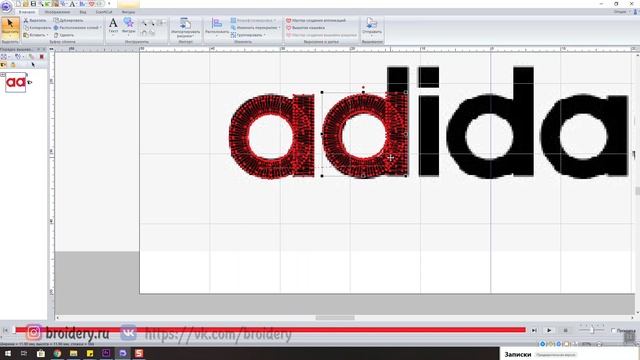Expand the Вставить dropdown arrow
640x360 pixels.
47,35
